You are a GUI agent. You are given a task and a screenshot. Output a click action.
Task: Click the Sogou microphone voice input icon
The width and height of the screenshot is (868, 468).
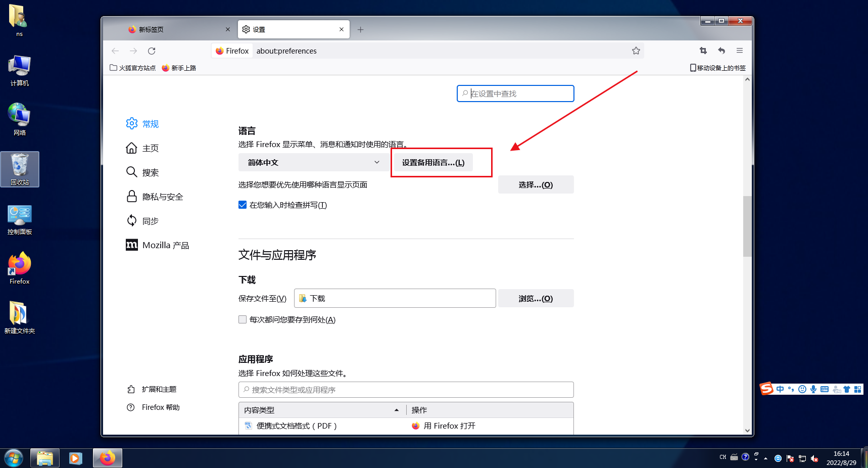coord(813,389)
